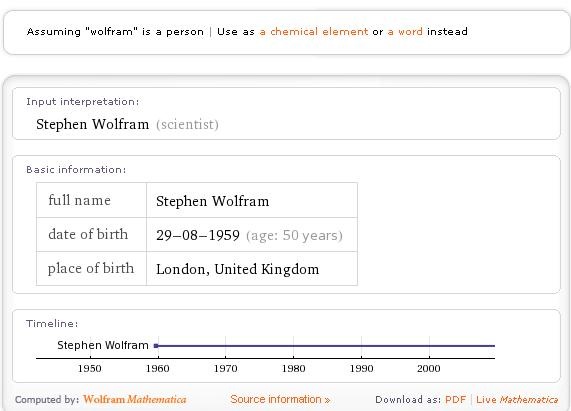This screenshot has height=411, width=571.
Task: Download result as PDF
Action: [x=455, y=400]
